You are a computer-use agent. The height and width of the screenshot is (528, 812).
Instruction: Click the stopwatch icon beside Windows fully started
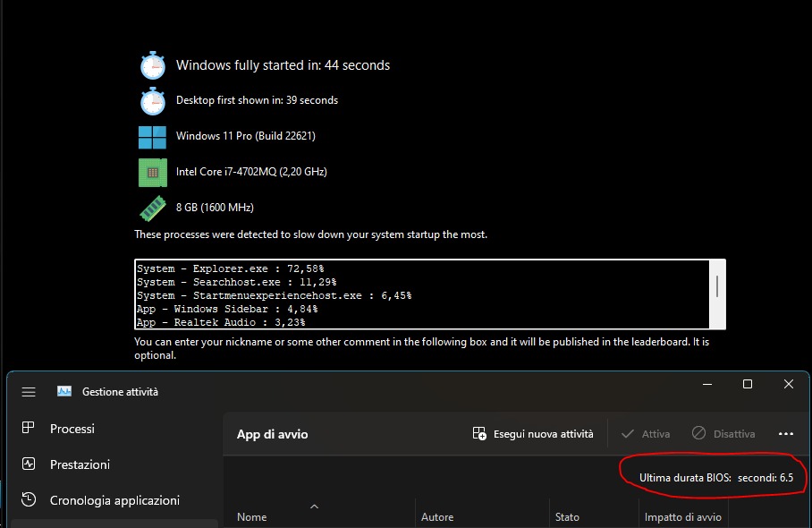[x=153, y=65]
